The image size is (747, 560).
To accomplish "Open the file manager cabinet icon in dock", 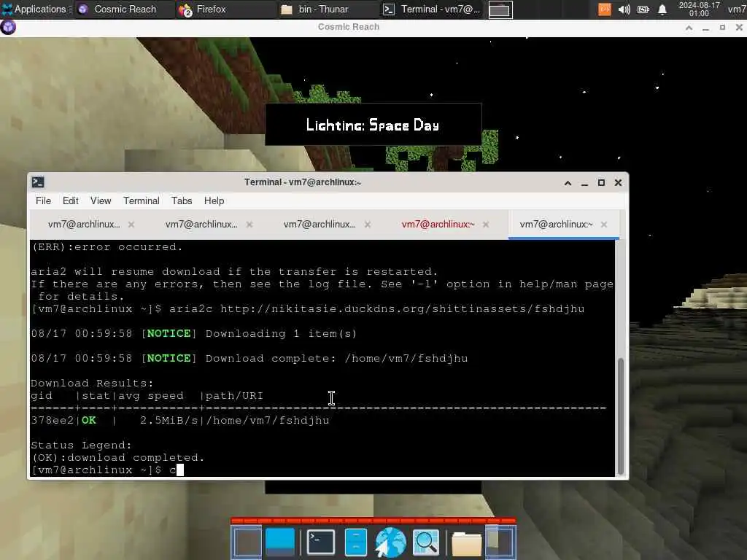I will click(x=355, y=542).
